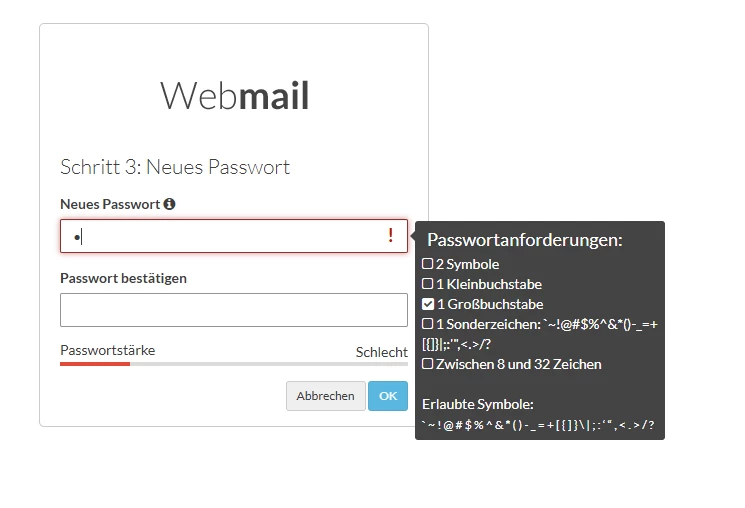Screen dimensions: 745x508
Task: Uncheck the 1 Großbuchstabe checkbox
Action: 428,304
